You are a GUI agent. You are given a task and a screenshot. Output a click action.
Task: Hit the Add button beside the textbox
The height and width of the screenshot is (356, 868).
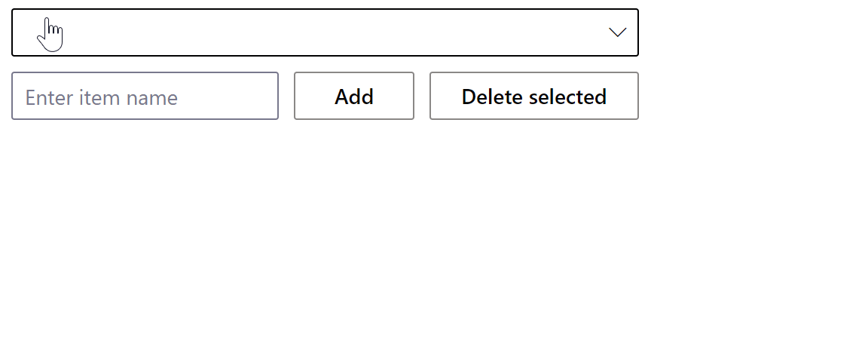pos(353,96)
